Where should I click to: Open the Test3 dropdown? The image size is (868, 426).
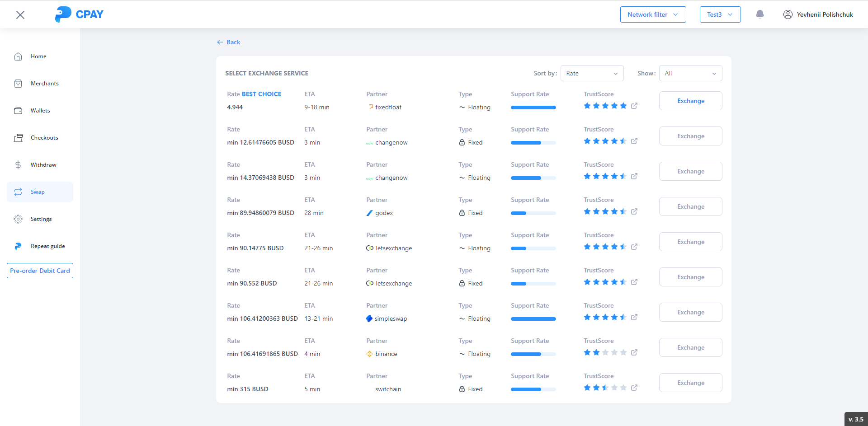pos(720,14)
